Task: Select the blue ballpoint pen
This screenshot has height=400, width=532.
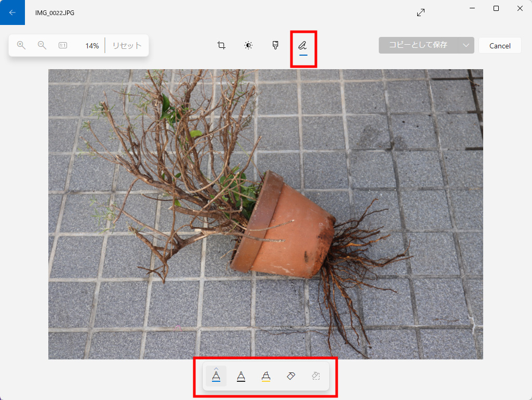Action: point(216,376)
